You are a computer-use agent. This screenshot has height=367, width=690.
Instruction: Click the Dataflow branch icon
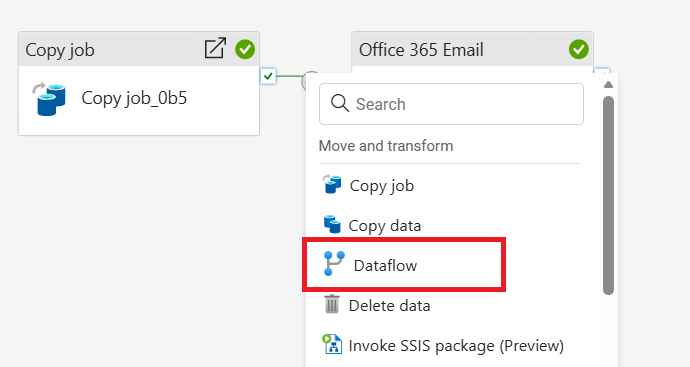click(x=334, y=264)
